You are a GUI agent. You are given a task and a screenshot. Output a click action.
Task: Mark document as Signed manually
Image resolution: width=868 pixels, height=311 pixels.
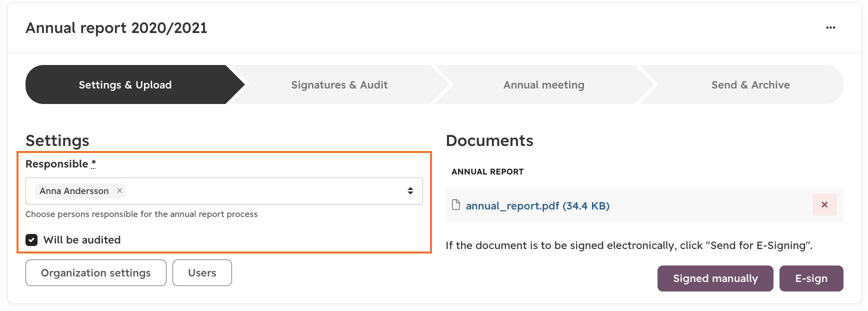coord(715,278)
